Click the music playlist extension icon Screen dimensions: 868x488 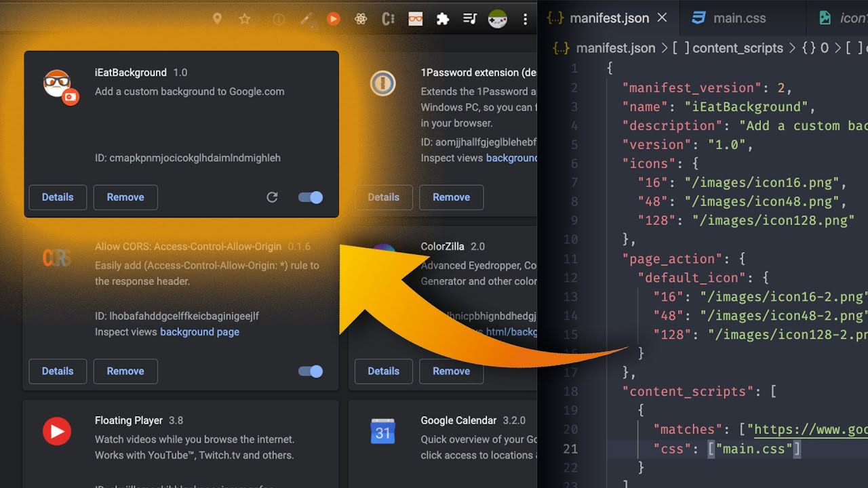pos(471,19)
